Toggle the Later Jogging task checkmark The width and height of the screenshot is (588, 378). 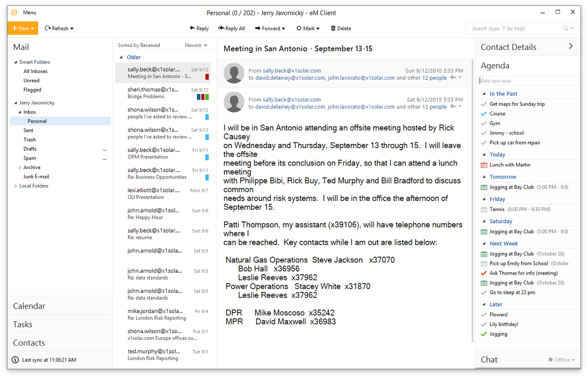[x=484, y=334]
